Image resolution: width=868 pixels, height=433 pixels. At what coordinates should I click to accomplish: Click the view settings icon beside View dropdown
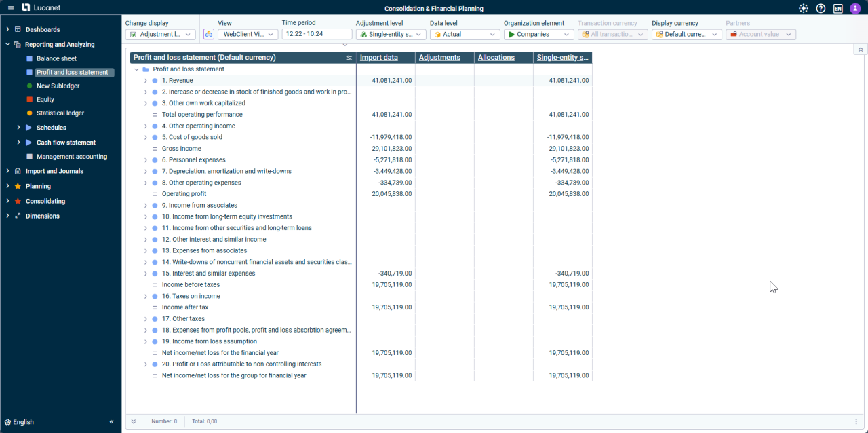[209, 34]
